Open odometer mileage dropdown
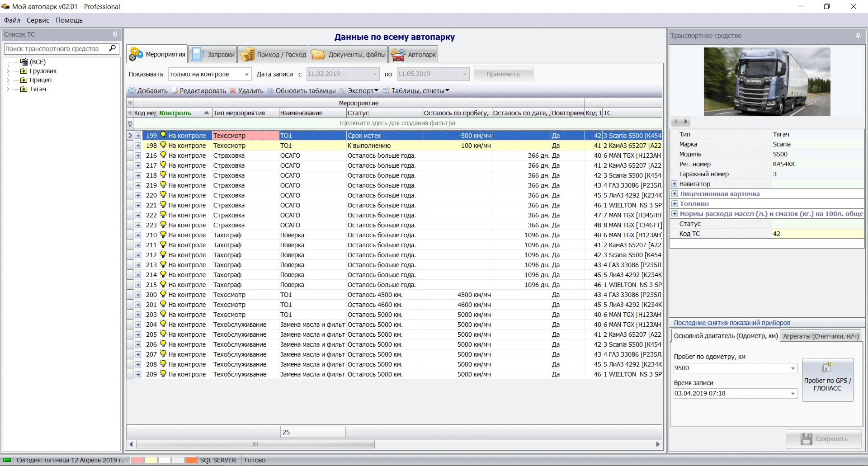 793,368
